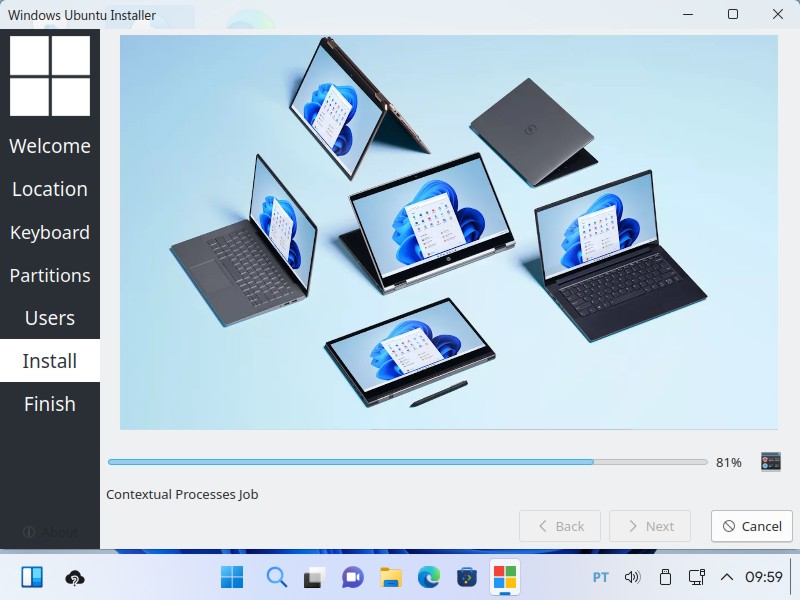Minimize the Windows Ubuntu Installer window
The image size is (800, 600).
coord(688,14)
